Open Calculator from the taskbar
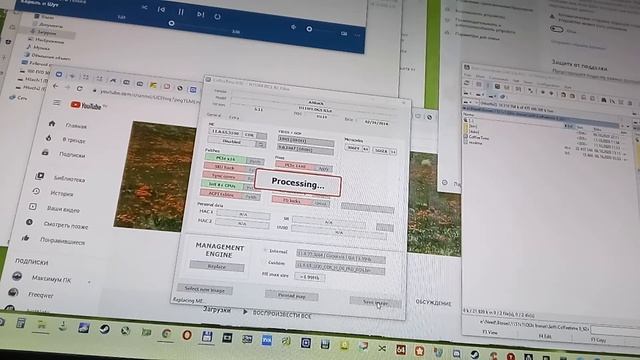 click(x=20, y=324)
